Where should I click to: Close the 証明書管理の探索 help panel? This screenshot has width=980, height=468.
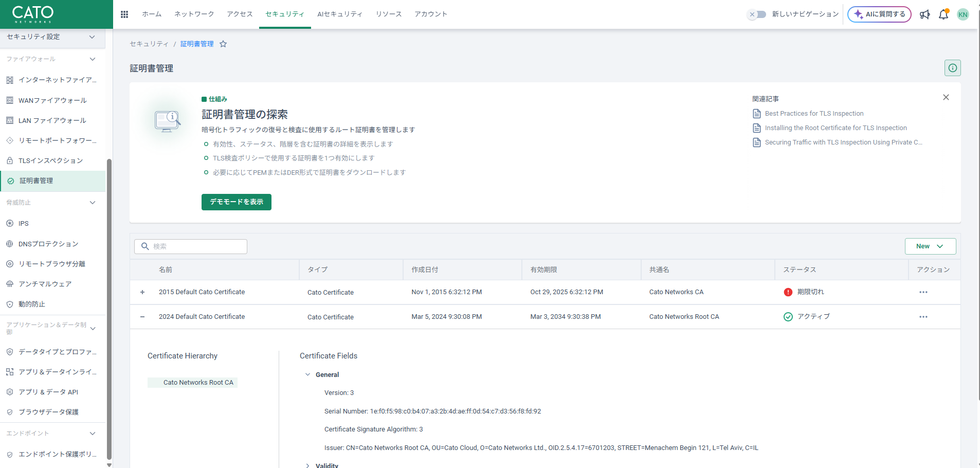pyautogui.click(x=946, y=97)
